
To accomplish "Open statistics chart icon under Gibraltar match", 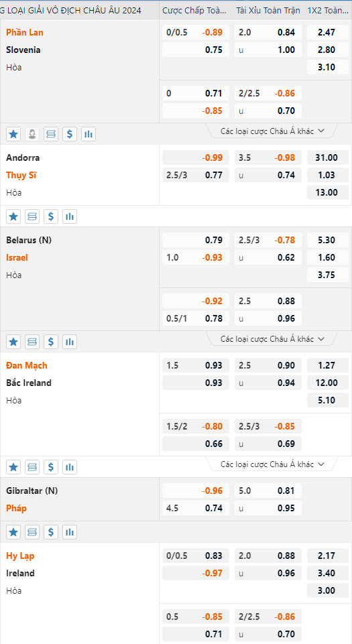I will click(x=70, y=532).
